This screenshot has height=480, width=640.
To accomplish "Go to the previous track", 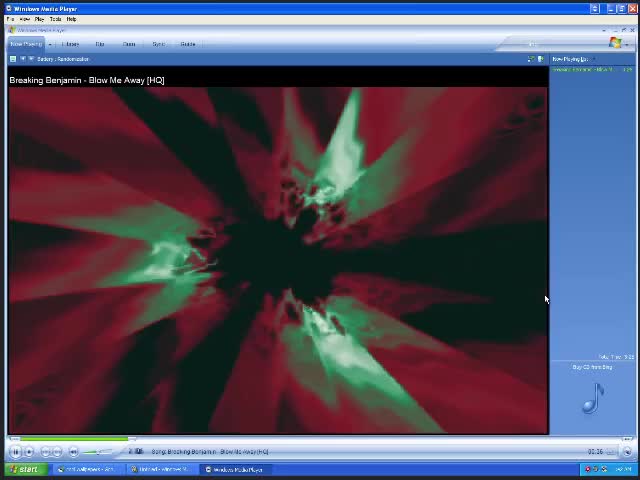I will 46,452.
